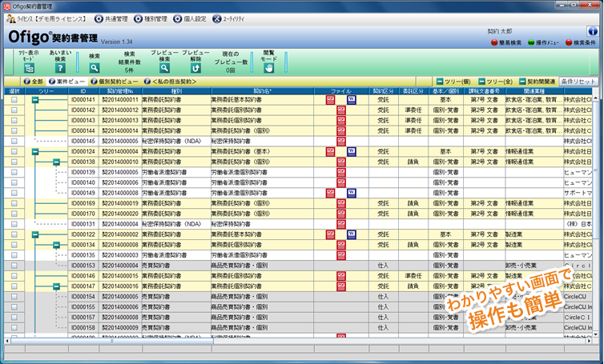The image size is (604, 364).
Task: Collapse the tree node at row ID000138
Action: coord(57,162)
